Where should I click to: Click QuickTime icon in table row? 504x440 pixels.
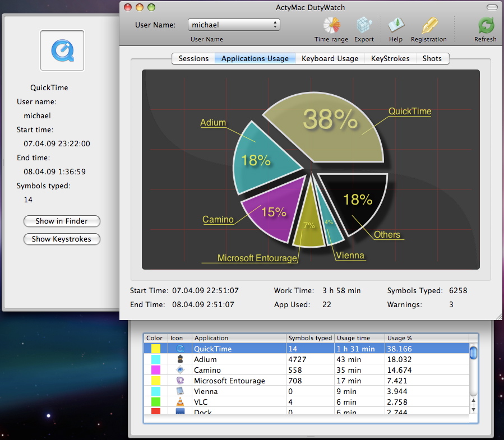[x=181, y=349]
